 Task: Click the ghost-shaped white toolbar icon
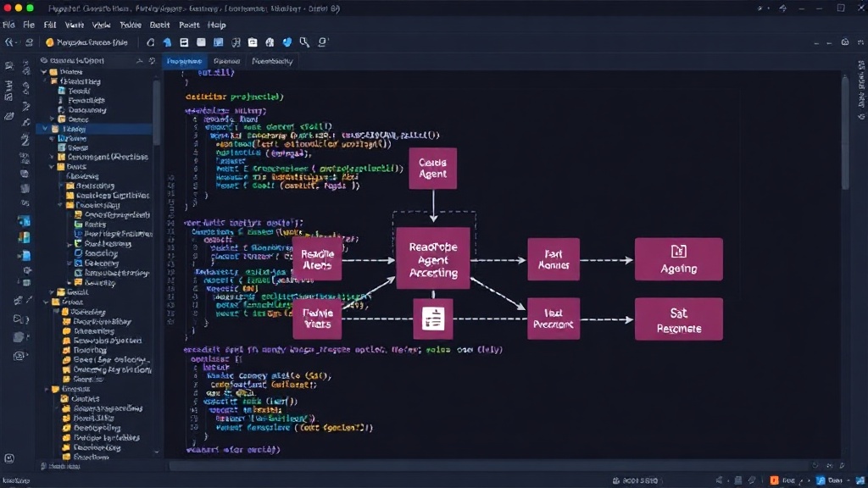[x=270, y=42]
